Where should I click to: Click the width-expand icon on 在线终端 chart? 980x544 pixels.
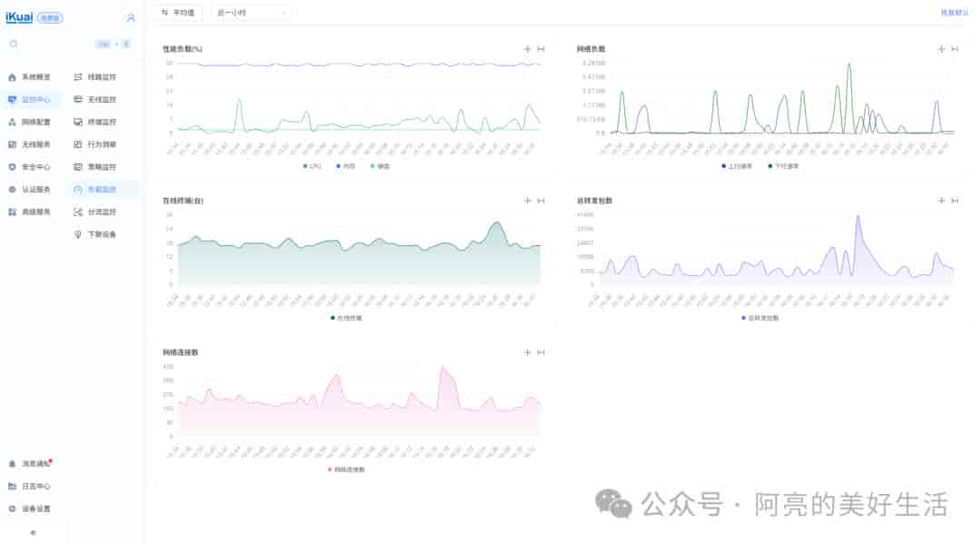point(541,201)
